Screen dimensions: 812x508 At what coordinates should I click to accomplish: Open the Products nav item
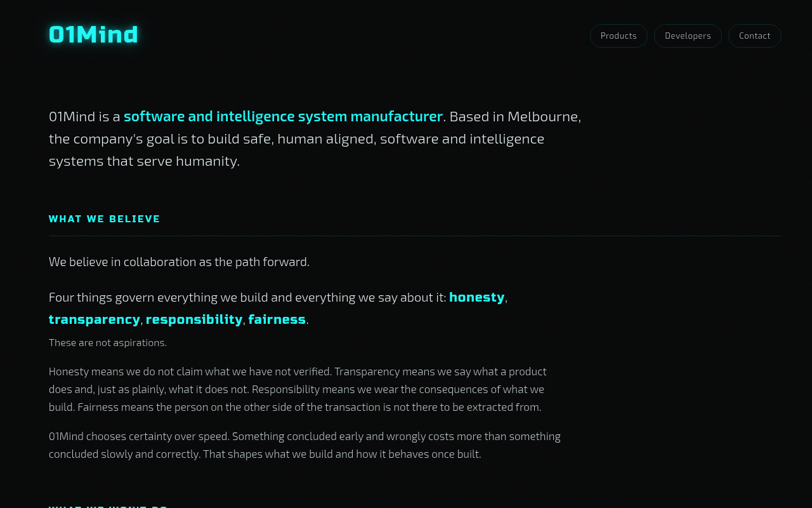619,36
